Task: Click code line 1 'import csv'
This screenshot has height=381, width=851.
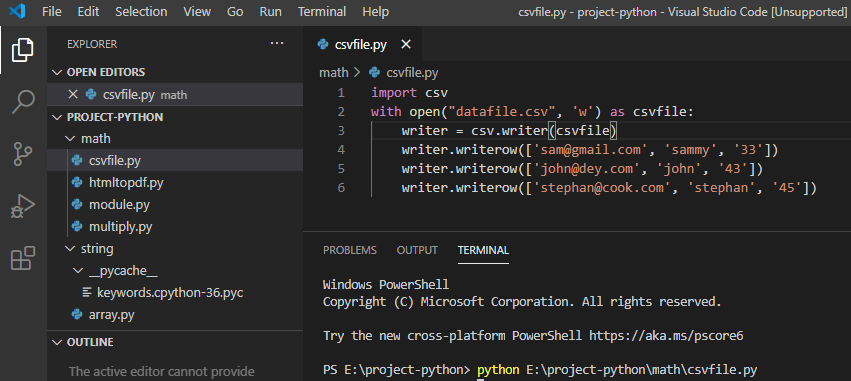Action: coord(409,93)
